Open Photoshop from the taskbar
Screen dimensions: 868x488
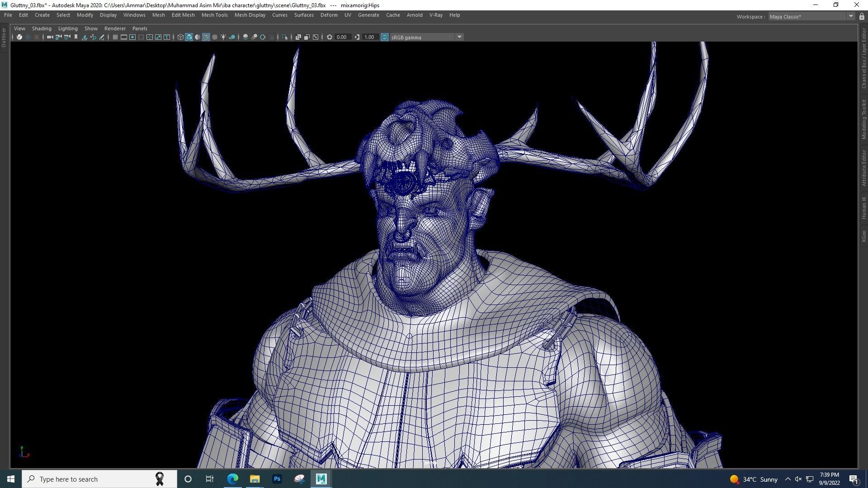[x=277, y=479]
